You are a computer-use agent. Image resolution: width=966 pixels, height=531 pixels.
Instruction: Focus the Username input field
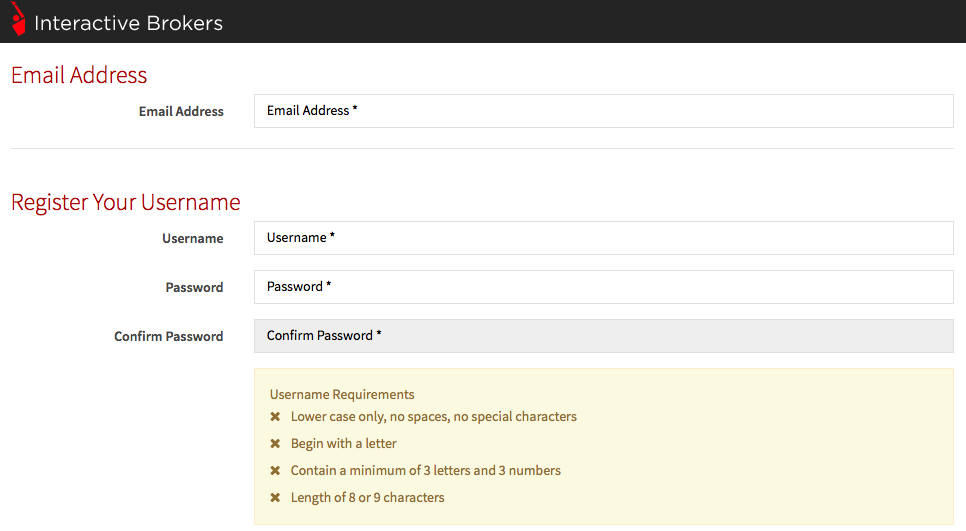pos(603,238)
